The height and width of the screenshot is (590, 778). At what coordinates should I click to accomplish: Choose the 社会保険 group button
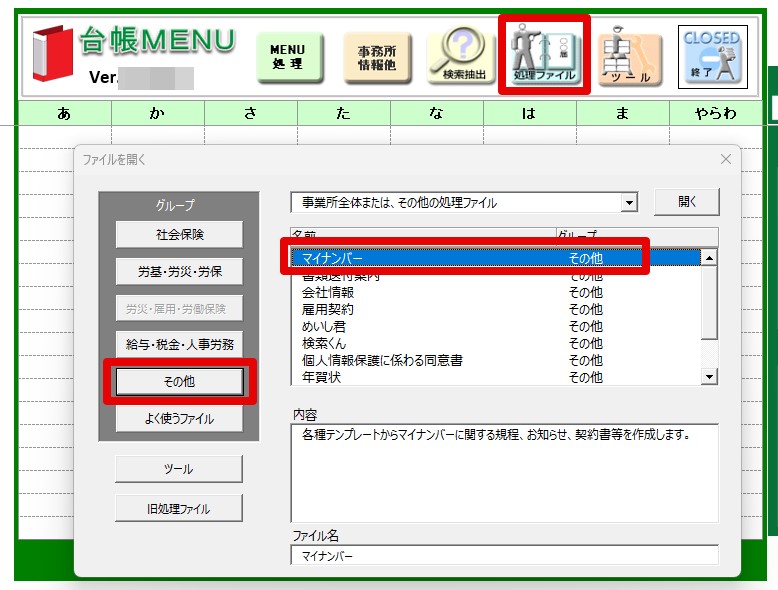point(179,234)
